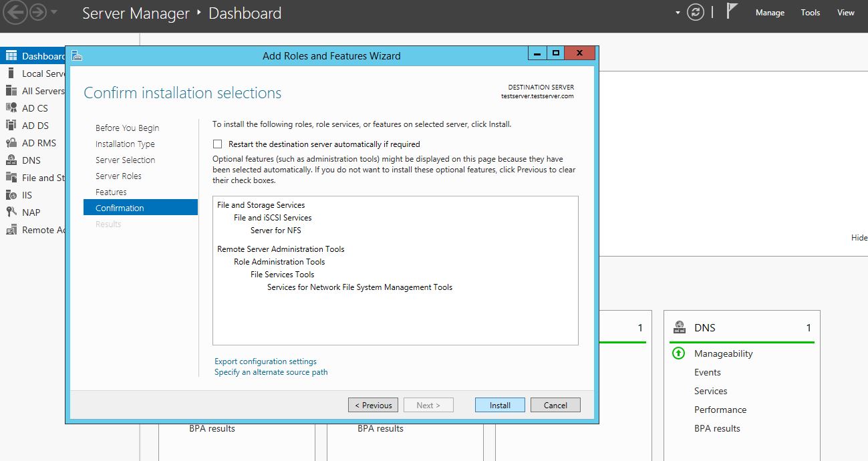Click Export configuration settings link
This screenshot has width=868, height=461.
coord(265,361)
